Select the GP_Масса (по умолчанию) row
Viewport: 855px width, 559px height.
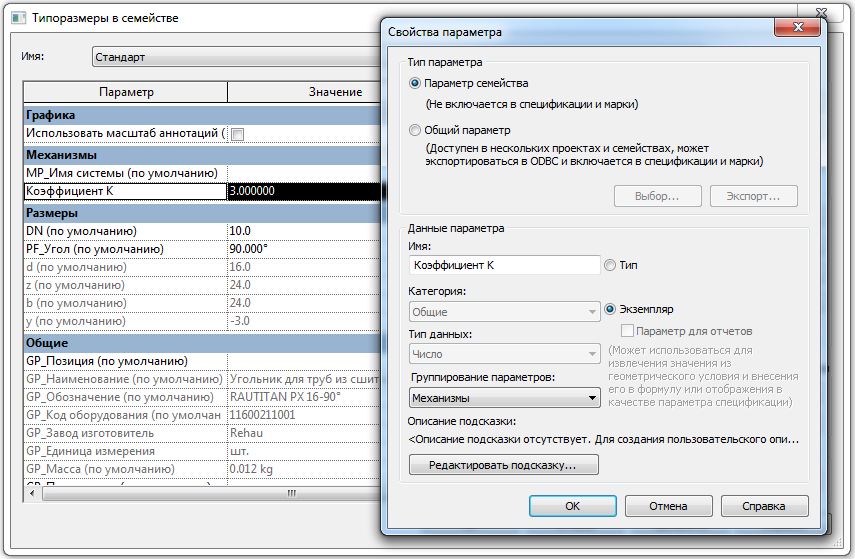[125, 470]
